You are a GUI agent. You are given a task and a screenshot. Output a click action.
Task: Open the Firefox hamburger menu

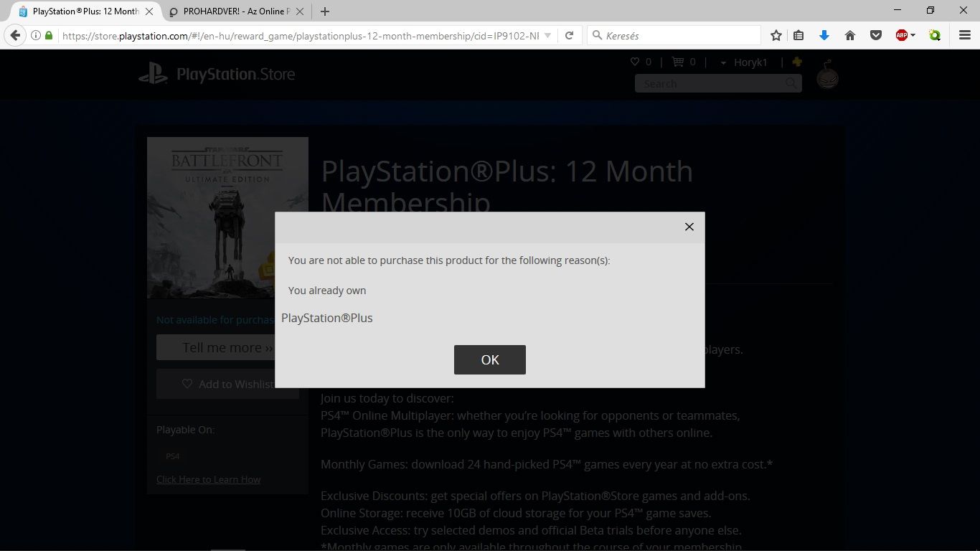click(965, 35)
